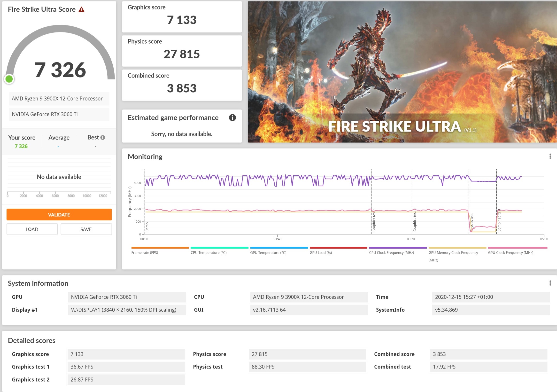Click the Graphics test 2 value 26.87 FPS
The width and height of the screenshot is (557, 392).
pos(126,379)
